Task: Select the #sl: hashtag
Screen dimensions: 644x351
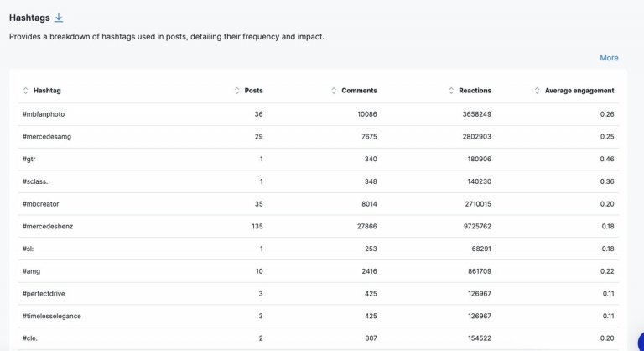Action: point(28,249)
